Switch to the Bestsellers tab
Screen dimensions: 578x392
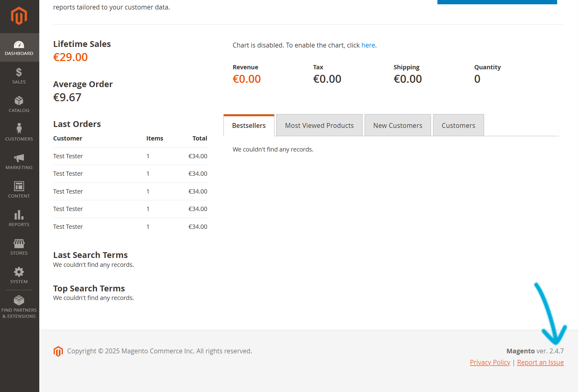click(x=249, y=125)
